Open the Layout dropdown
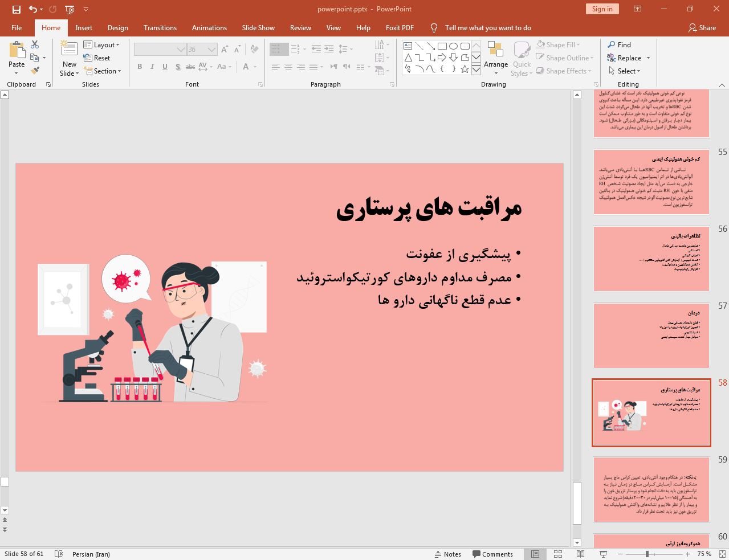Screen dimensions: 729x560 click(101, 45)
